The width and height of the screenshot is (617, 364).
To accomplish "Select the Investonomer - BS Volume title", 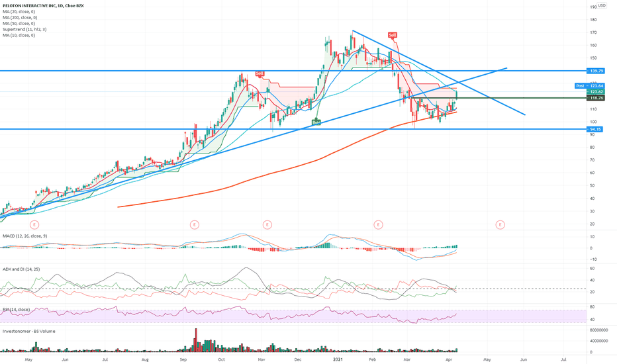I will click(x=28, y=332).
